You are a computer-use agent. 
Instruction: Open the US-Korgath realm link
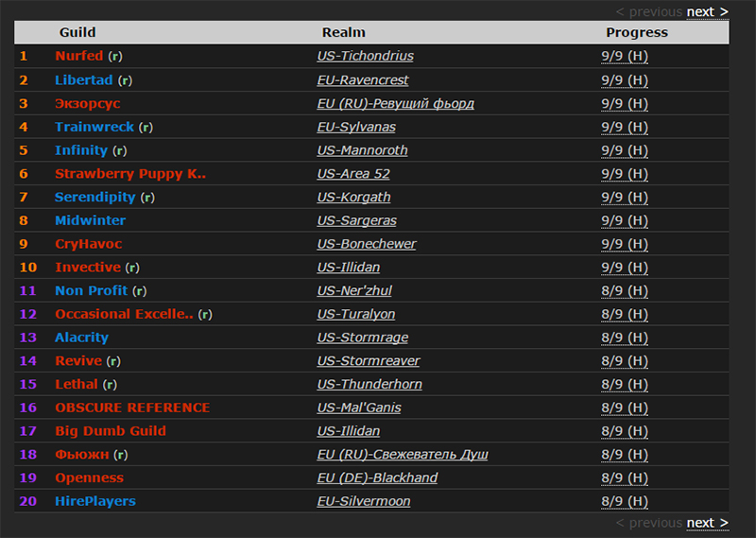[x=353, y=198]
